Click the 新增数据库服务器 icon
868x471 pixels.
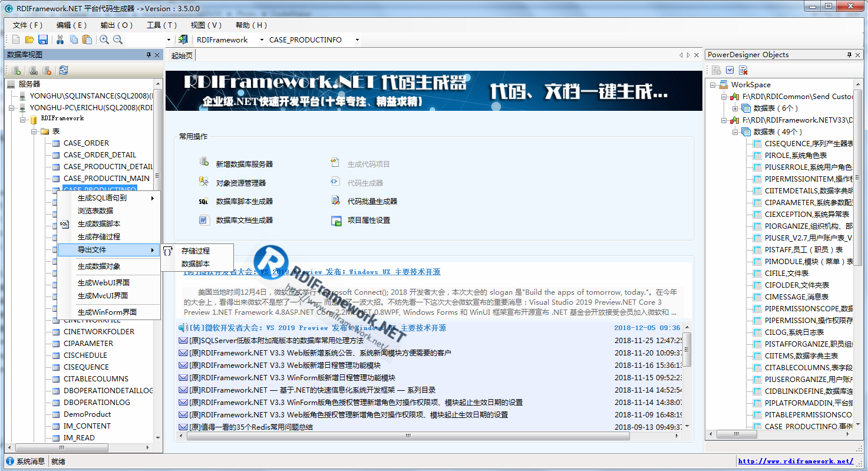pyautogui.click(x=204, y=163)
